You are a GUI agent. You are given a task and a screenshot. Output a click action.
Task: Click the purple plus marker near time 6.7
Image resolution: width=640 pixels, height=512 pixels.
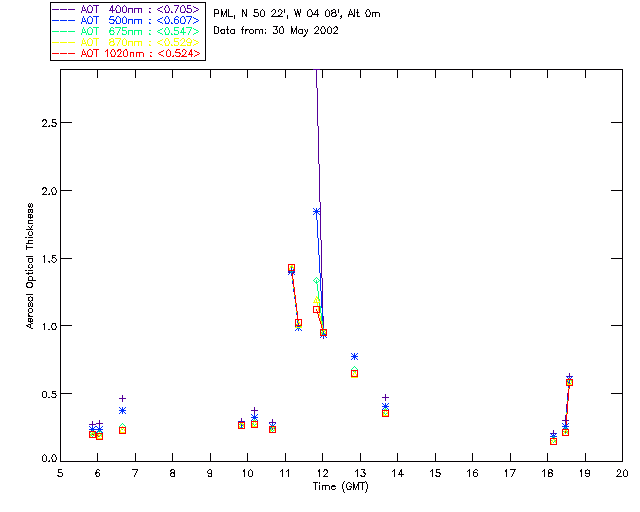click(122, 398)
